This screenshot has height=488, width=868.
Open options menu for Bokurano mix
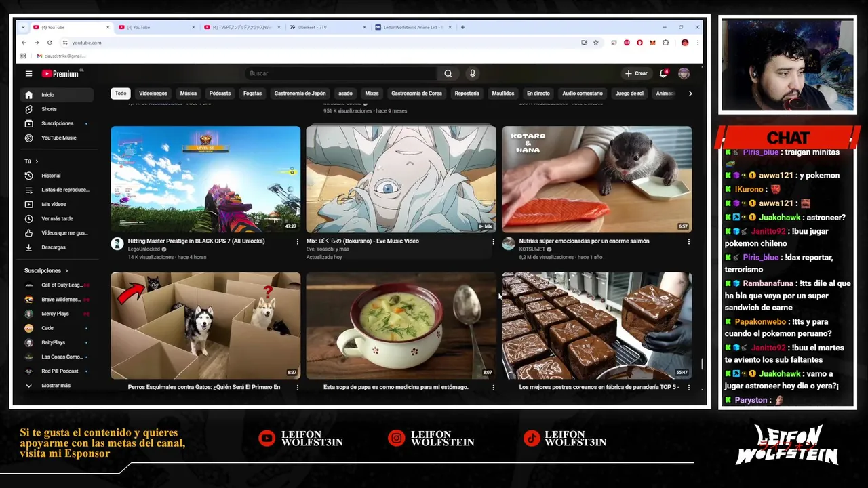click(x=493, y=241)
